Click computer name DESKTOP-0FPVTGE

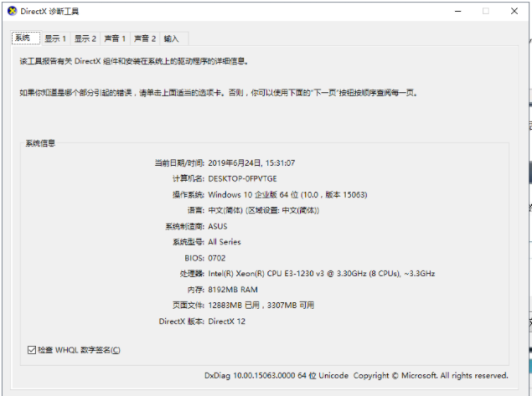[x=242, y=178]
